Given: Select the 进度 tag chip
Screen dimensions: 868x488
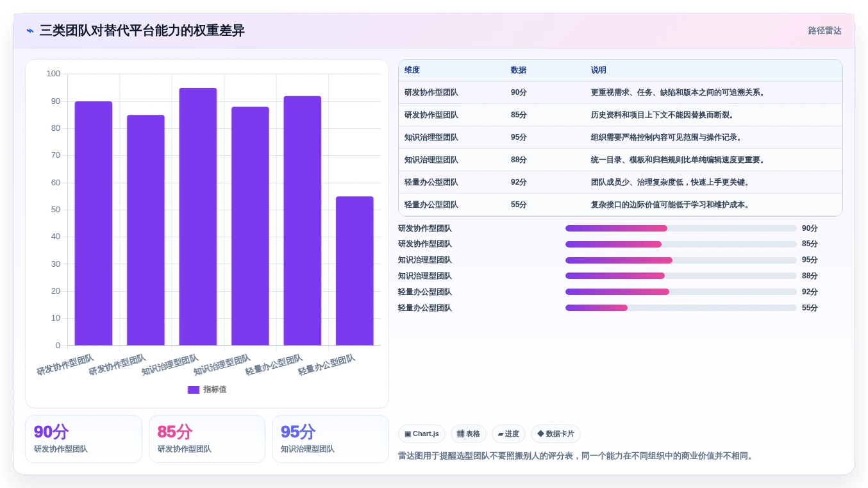Looking at the screenshot, I should click(x=508, y=434).
